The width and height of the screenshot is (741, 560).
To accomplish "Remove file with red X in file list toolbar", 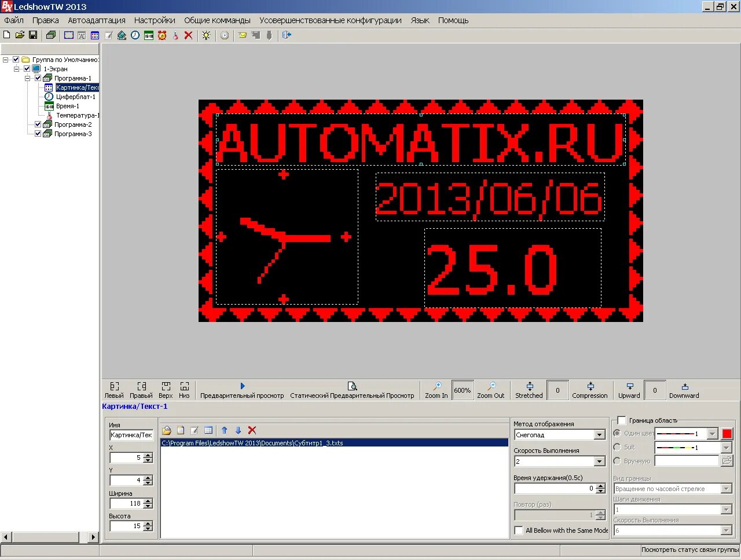I will click(252, 430).
